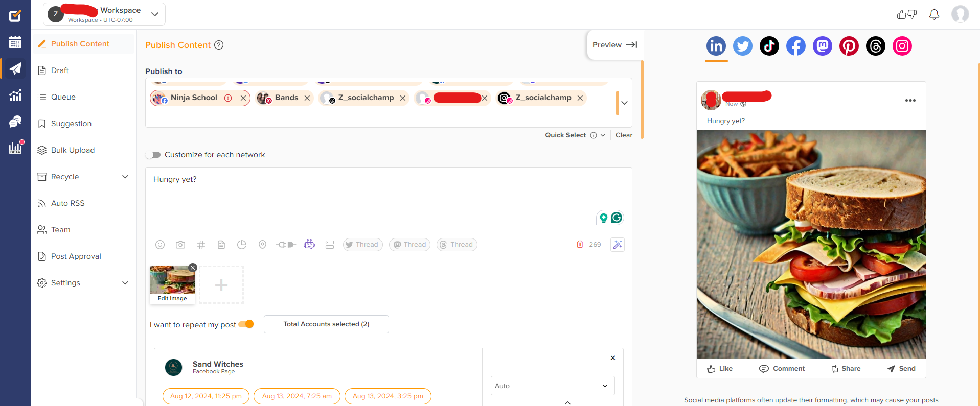
Task: Remove the Ninja School account chip
Action: pos(243,98)
